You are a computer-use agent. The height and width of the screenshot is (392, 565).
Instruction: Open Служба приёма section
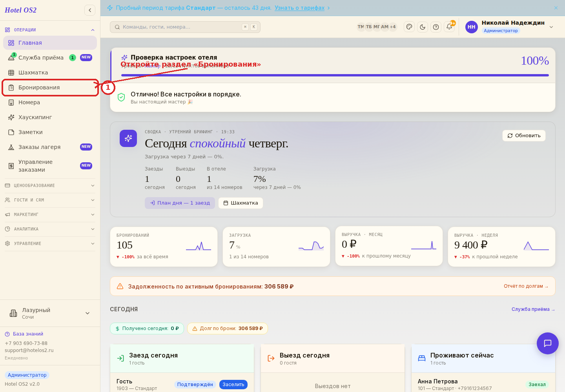pos(50,58)
